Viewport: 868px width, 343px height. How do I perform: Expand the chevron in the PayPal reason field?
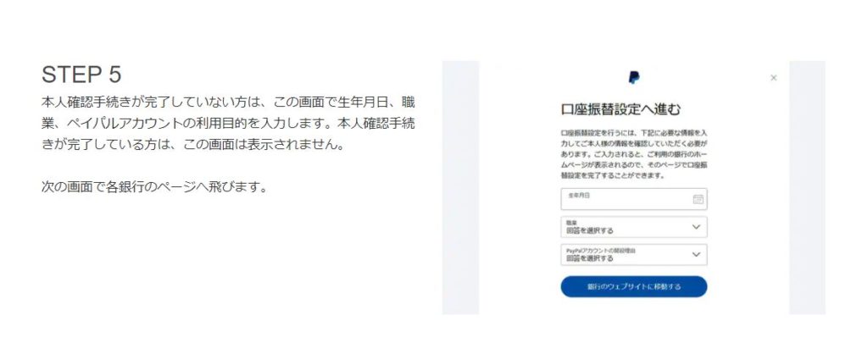[697, 254]
